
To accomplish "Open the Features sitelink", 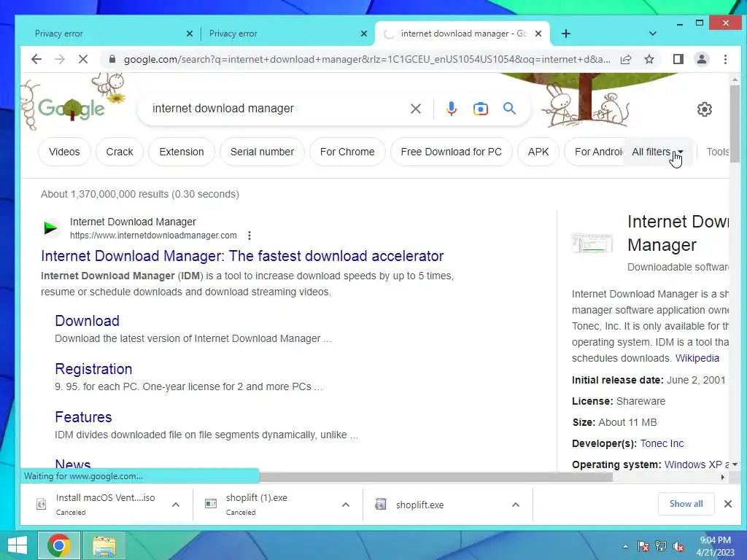I will coord(83,417).
